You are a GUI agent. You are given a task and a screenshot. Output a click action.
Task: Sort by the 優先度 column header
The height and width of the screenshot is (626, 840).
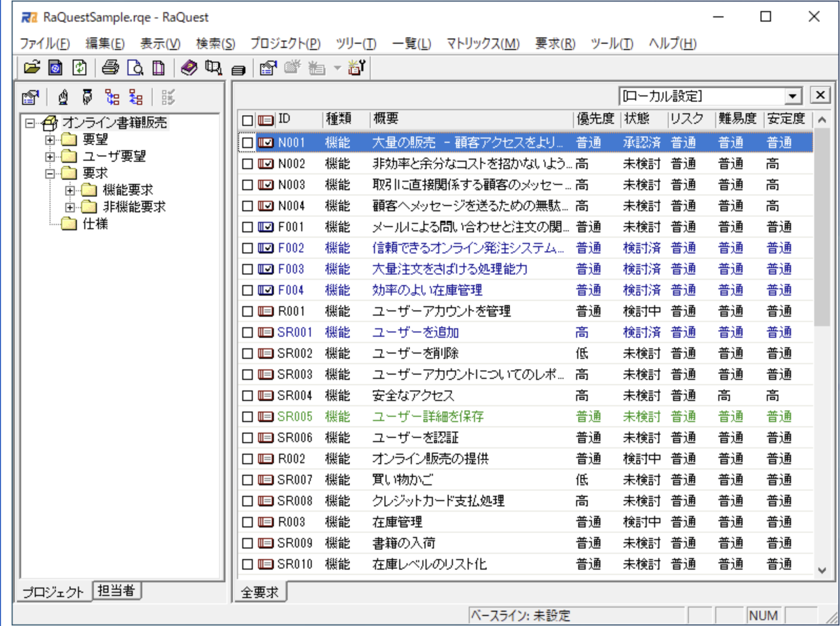pyautogui.click(x=595, y=119)
